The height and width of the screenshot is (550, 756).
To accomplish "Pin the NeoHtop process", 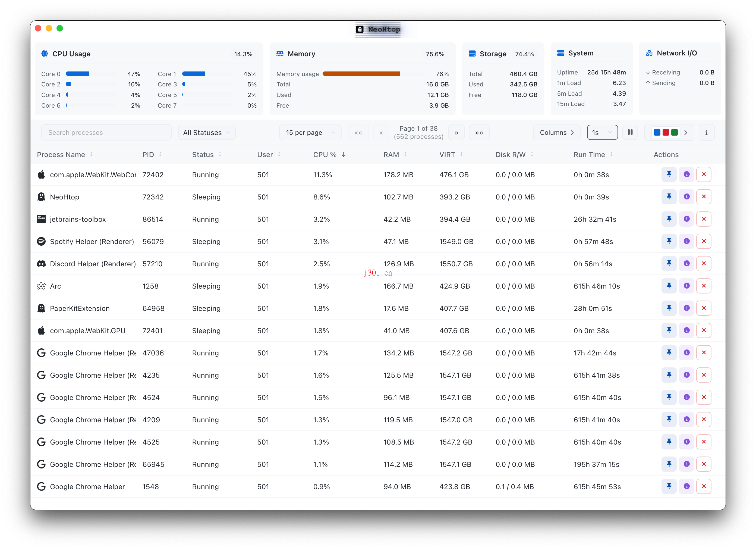I will [x=669, y=196].
